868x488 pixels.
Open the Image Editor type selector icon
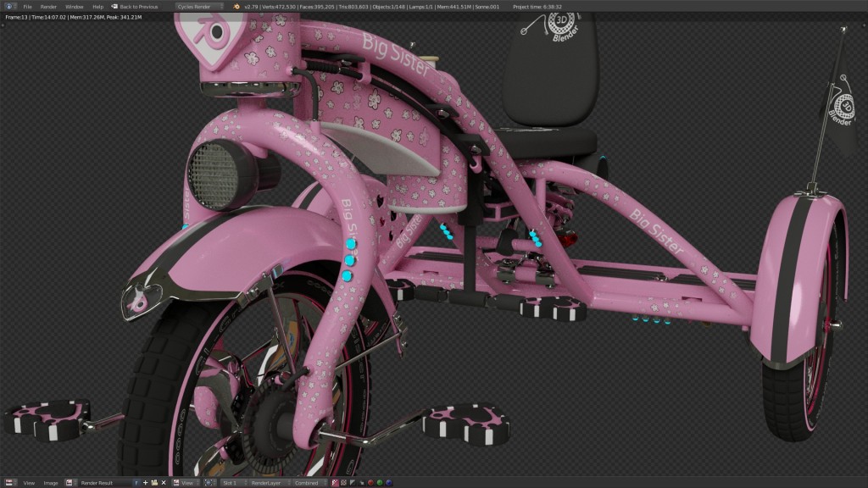click(10, 481)
